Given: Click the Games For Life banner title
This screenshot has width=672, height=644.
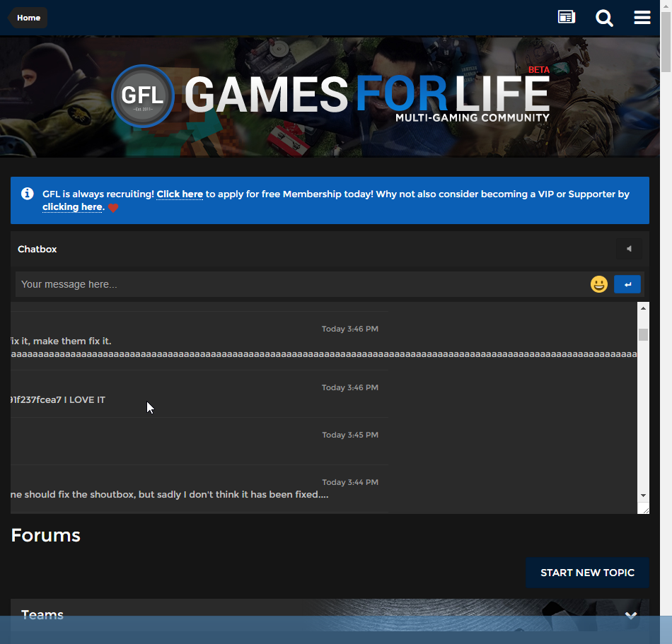Looking at the screenshot, I should (x=366, y=94).
